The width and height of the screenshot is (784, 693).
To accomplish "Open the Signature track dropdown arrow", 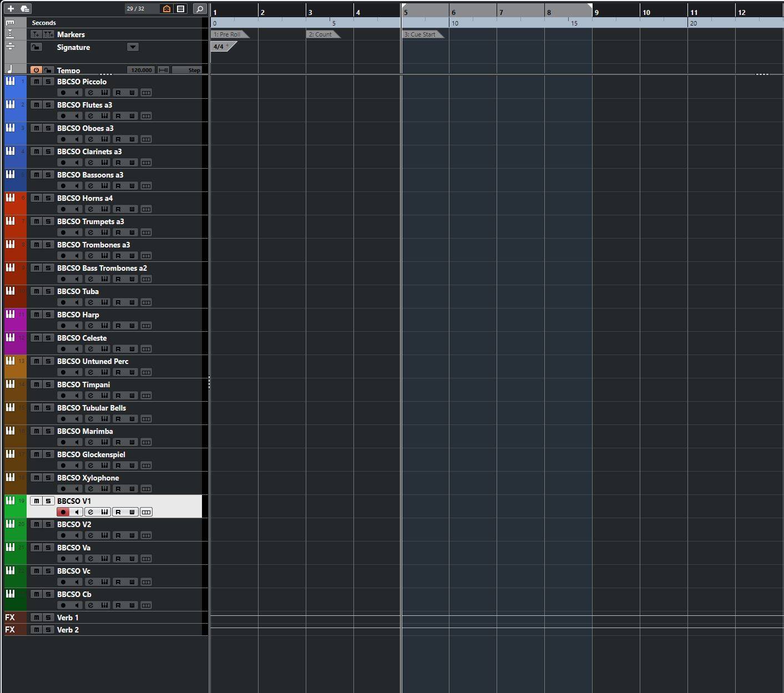I will (133, 47).
